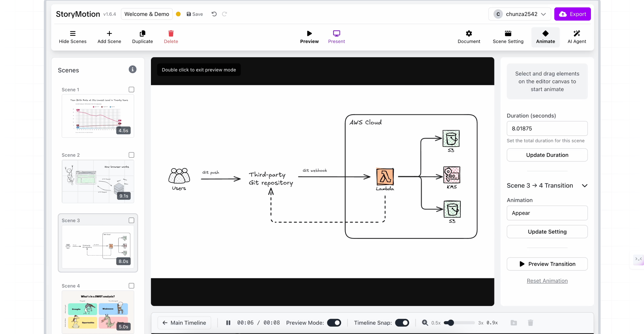
Task: Open the Scene Setting tab
Action: (508, 37)
